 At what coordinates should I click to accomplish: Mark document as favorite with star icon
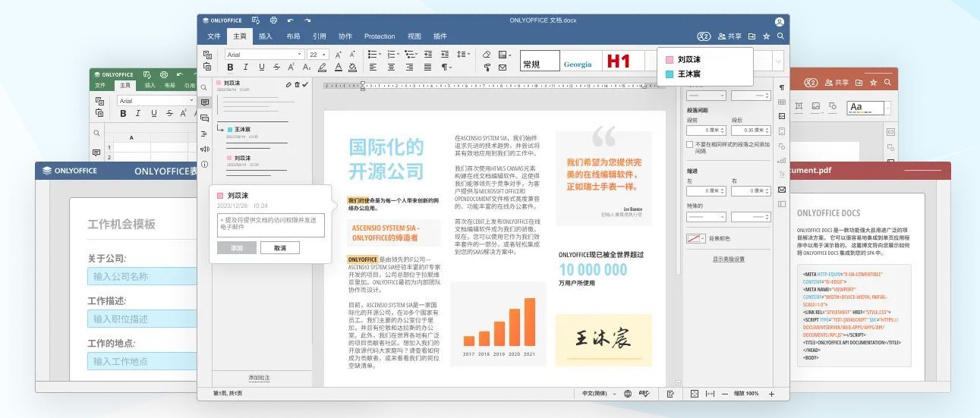coord(767,36)
